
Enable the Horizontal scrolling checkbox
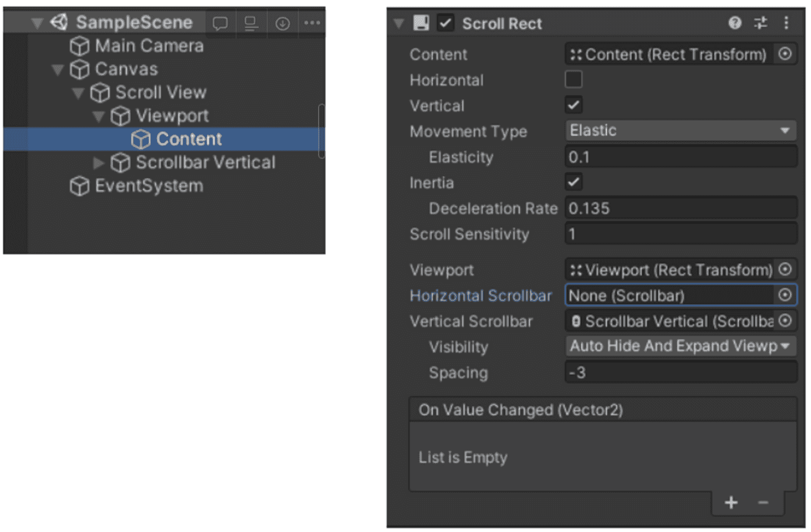pyautogui.click(x=573, y=80)
